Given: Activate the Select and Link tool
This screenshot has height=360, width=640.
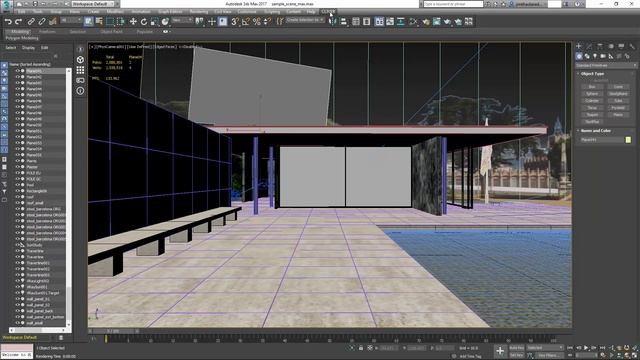Looking at the screenshot, I should click(x=31, y=21).
